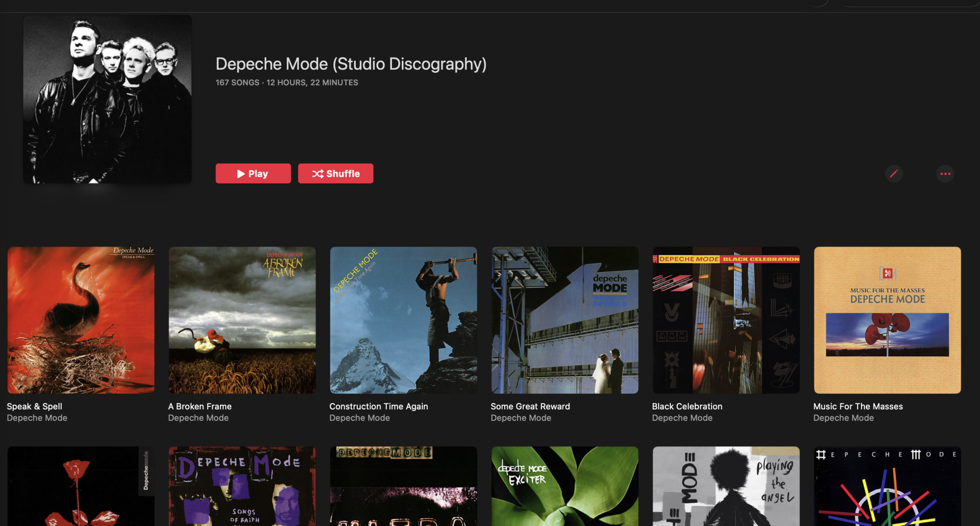Start playback with the Play button
This screenshot has height=526, width=980.
[x=253, y=173]
